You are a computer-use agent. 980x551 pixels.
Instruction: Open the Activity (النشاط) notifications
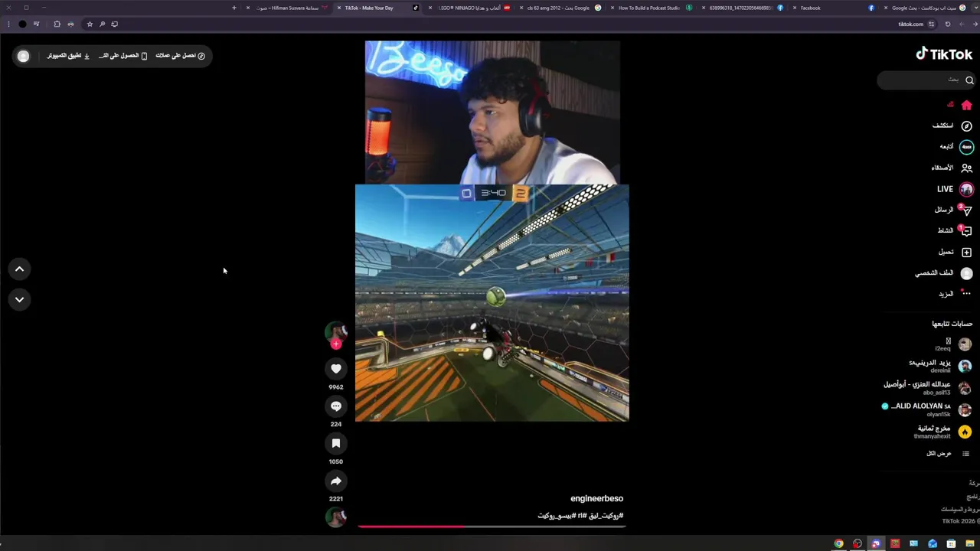(955, 230)
